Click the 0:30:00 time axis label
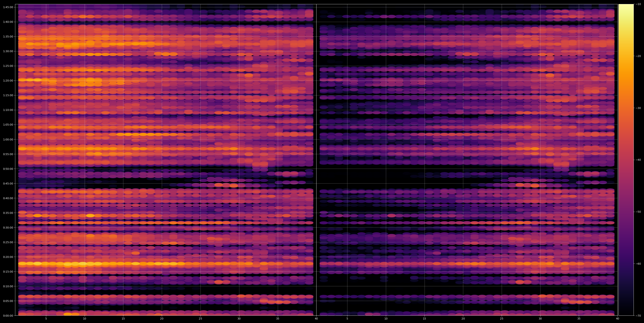Viewport: 644px width, 323px height. (x=8, y=228)
